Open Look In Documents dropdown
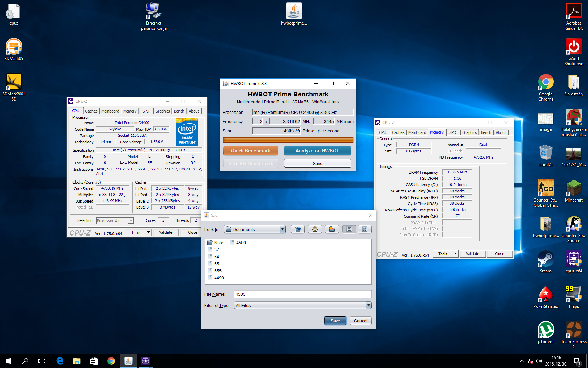 tap(255, 229)
